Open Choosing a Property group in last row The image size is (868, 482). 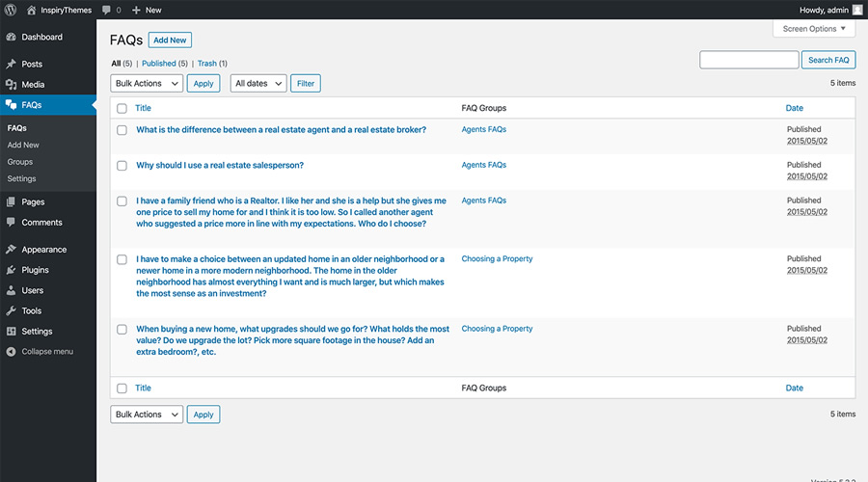coord(497,329)
